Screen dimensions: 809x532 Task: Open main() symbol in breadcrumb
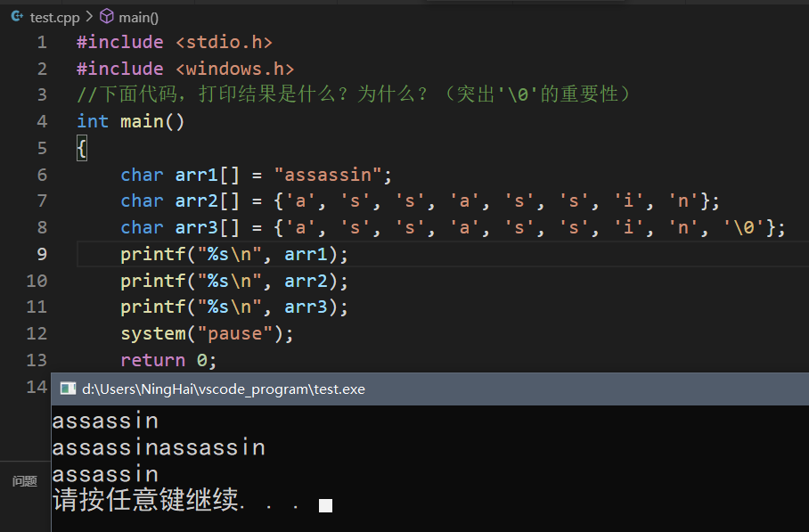(138, 18)
